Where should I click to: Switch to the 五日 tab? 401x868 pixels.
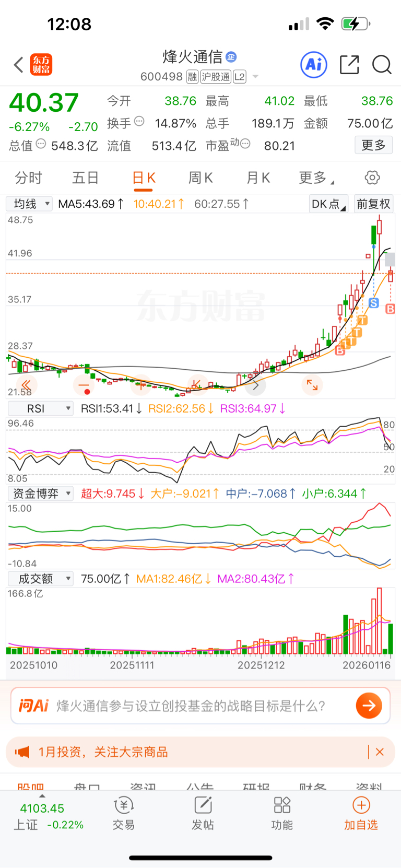coord(86,178)
